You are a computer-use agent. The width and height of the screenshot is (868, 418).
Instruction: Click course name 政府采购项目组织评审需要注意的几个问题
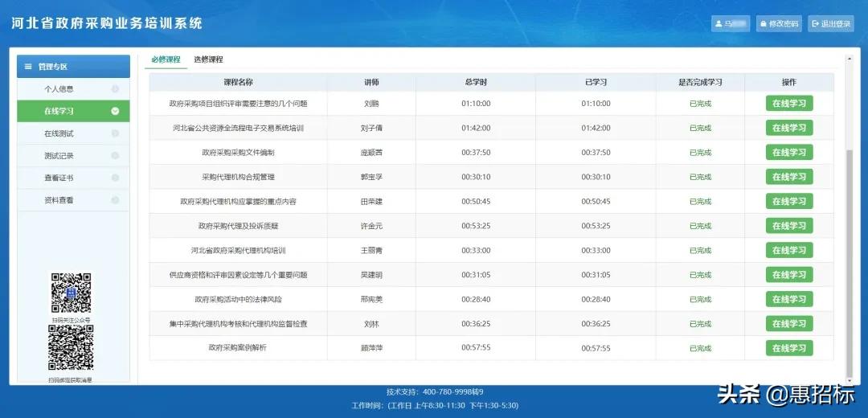[x=238, y=104]
